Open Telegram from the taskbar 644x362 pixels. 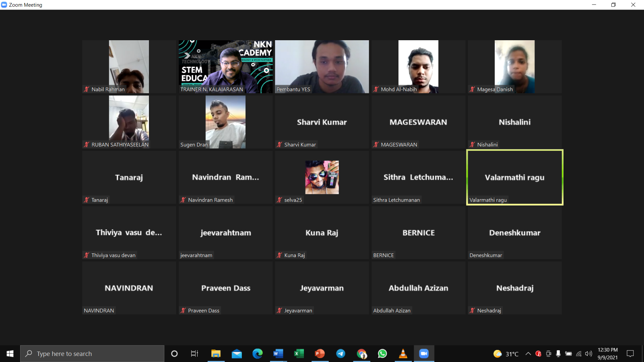coord(341,354)
